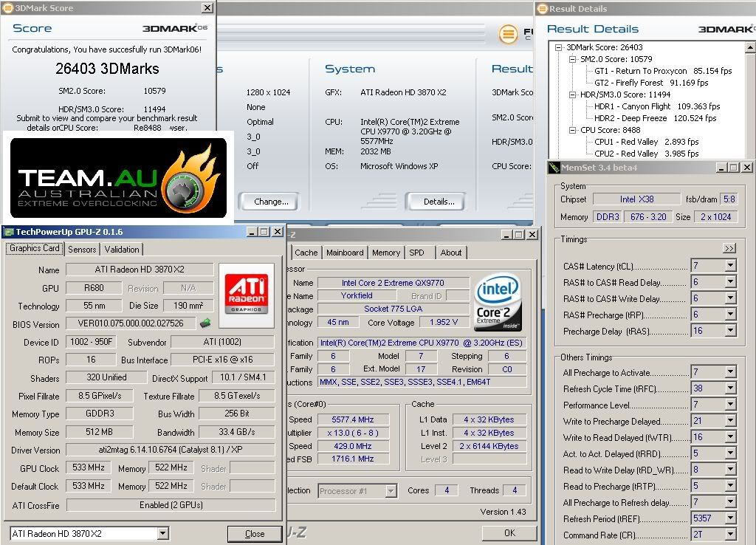Click the OK button in CPU-Z
756x545 pixels.
click(x=509, y=532)
